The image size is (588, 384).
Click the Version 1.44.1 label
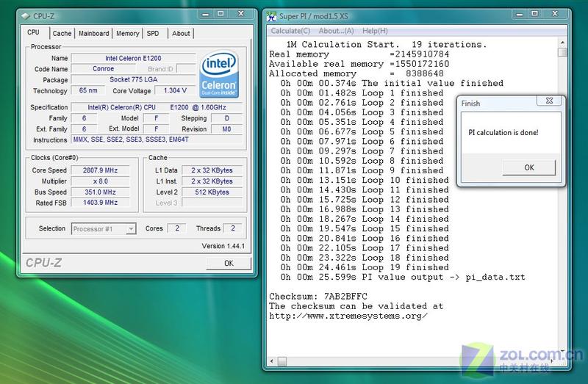click(x=223, y=246)
